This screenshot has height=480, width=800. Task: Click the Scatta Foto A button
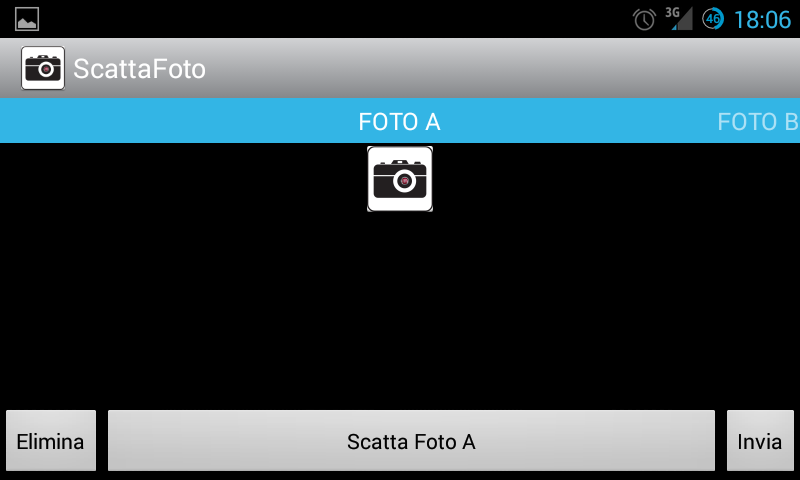pos(411,440)
